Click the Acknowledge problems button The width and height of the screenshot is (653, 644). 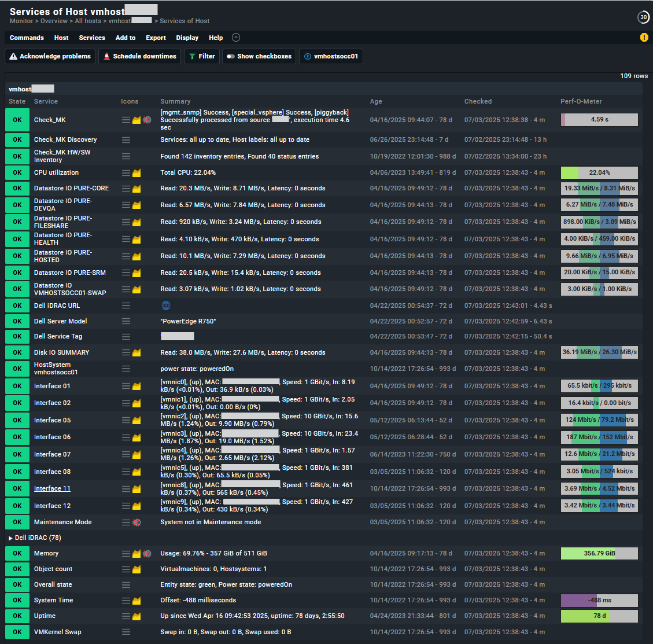click(50, 57)
